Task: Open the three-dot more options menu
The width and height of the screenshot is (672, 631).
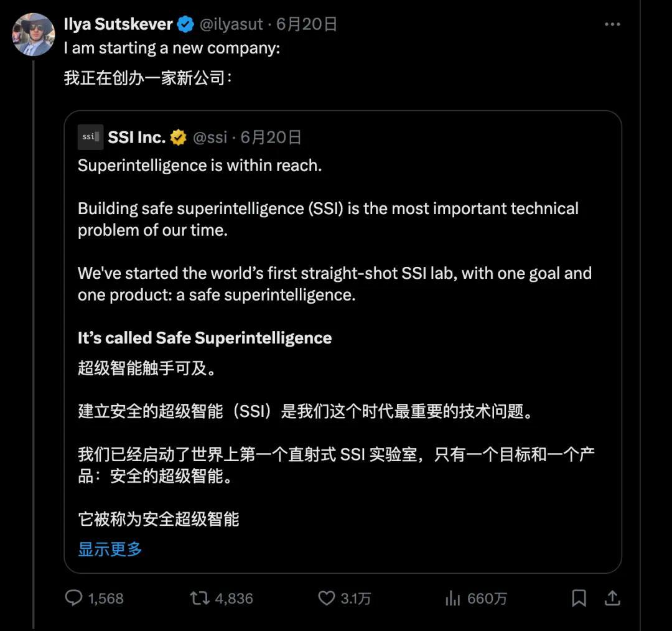Action: click(612, 24)
